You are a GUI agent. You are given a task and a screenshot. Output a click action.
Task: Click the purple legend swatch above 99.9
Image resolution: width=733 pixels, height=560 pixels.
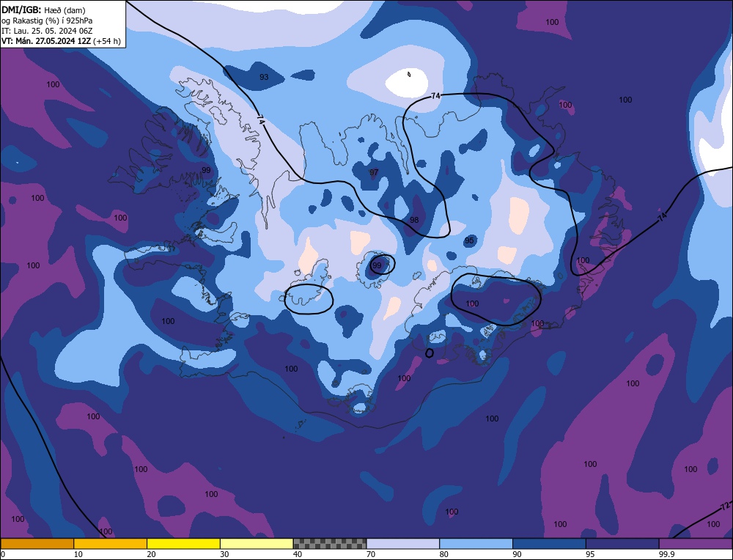[696, 543]
